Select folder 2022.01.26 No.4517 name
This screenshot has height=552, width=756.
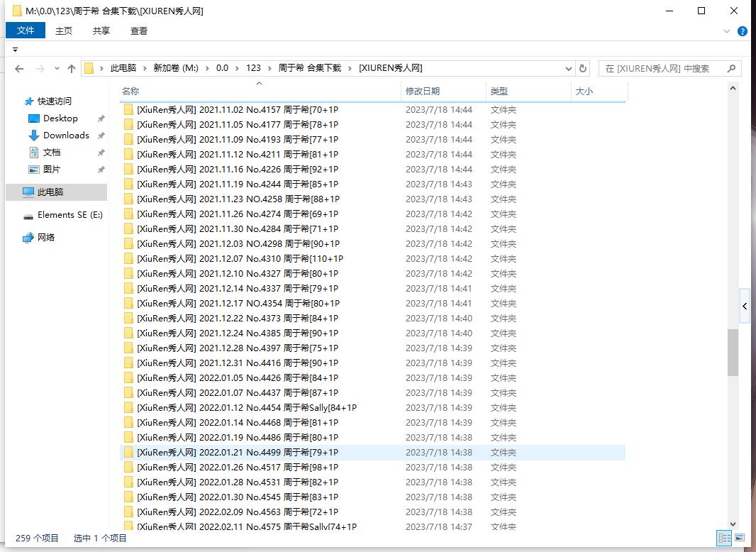(x=238, y=468)
